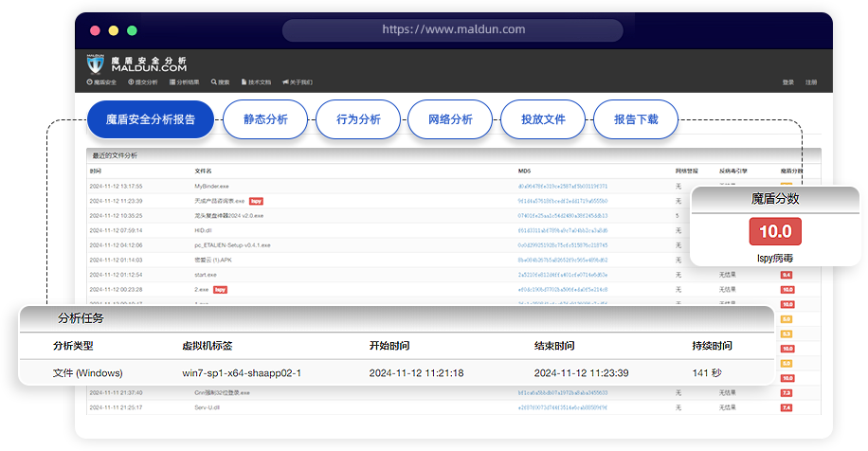Click red Ispy tag beside 天成产品咨询表.exe
Viewport: 868px width, 451px height.
click(x=256, y=201)
